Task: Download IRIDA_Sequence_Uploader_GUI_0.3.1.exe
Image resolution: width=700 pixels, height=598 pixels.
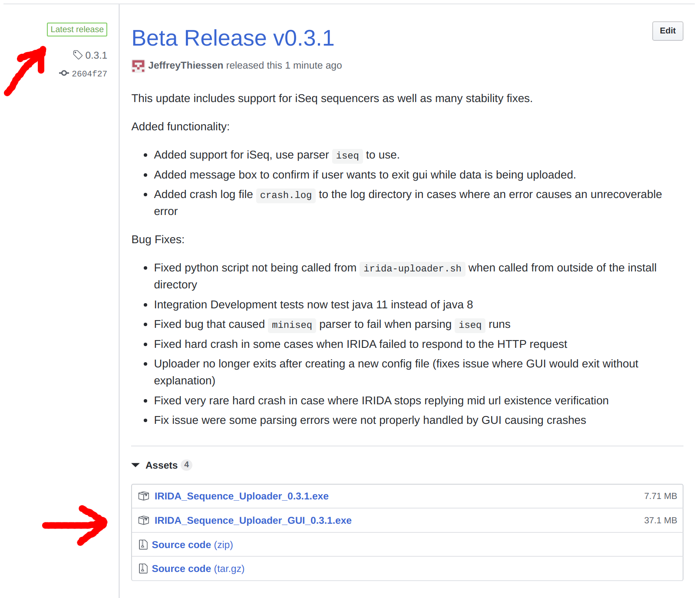Action: click(253, 520)
